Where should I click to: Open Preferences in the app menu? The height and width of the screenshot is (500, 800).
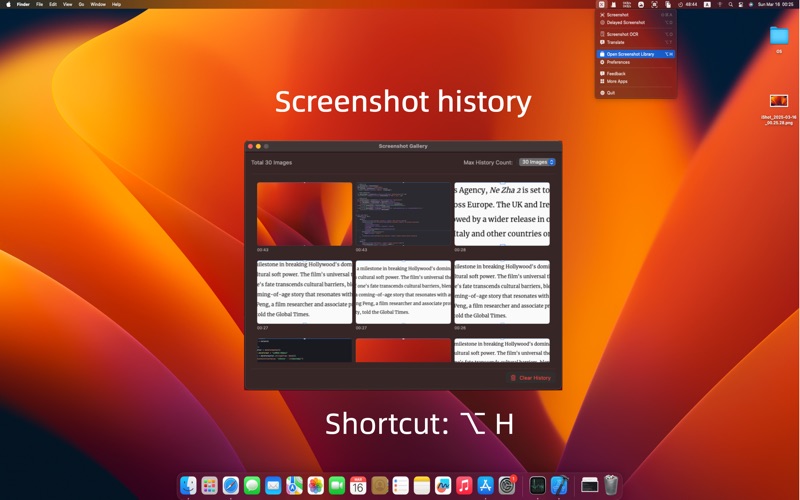[618, 62]
